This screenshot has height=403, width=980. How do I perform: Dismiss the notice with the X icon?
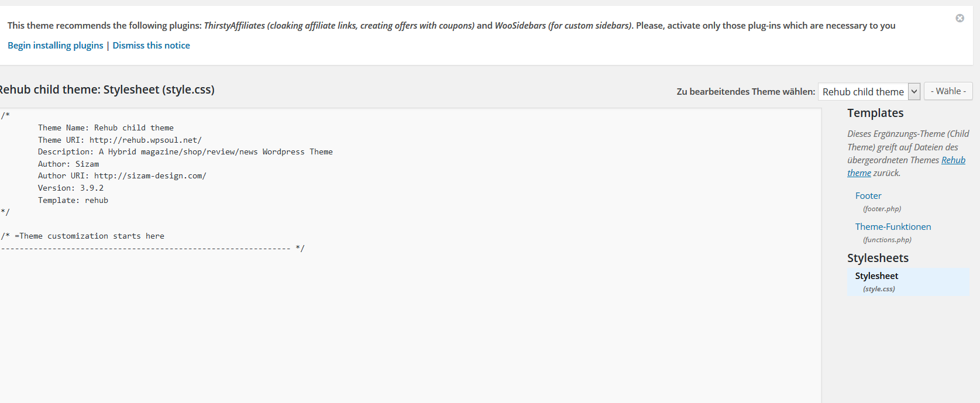(960, 18)
